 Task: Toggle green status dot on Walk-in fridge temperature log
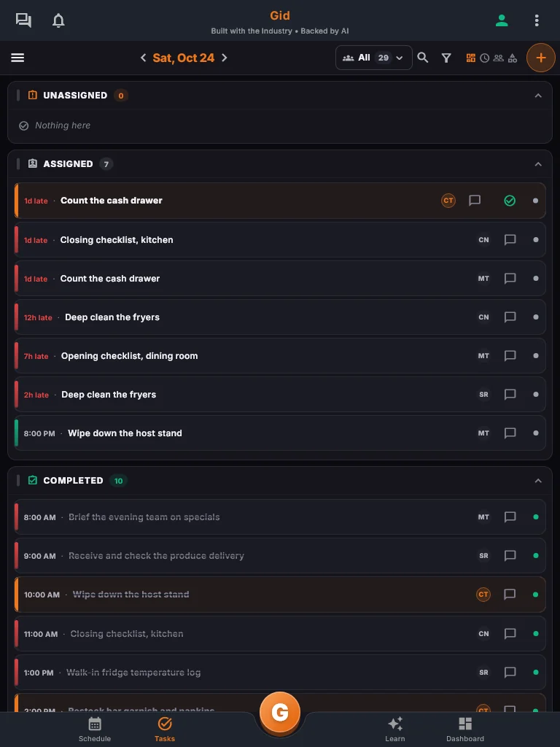click(x=536, y=672)
